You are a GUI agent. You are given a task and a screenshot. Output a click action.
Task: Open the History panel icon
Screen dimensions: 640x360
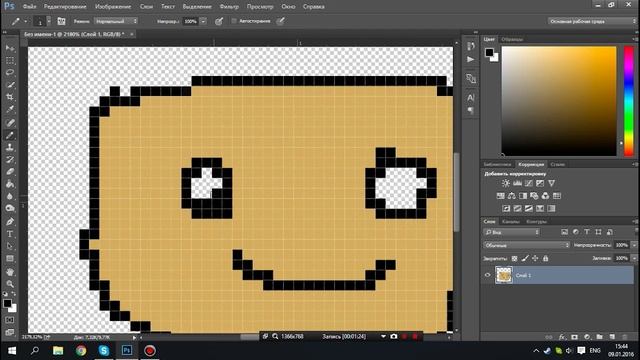[x=471, y=46]
